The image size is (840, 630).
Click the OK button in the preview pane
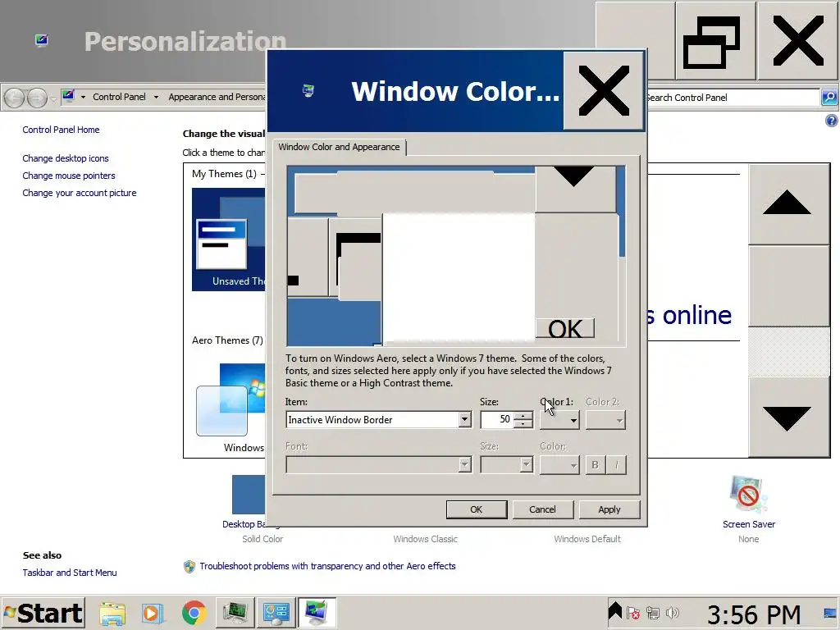pyautogui.click(x=565, y=328)
